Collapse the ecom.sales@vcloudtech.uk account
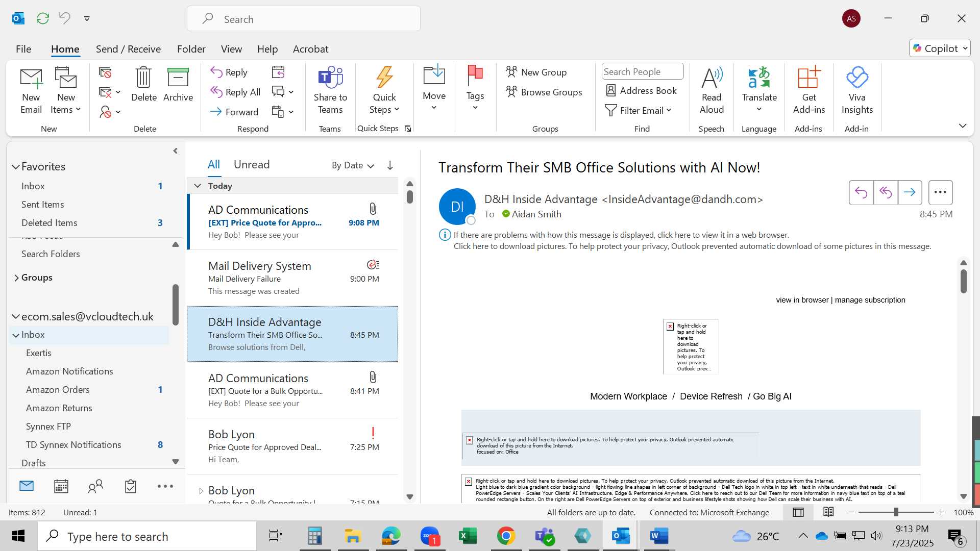Viewport: 980px width, 551px height. pyautogui.click(x=16, y=317)
